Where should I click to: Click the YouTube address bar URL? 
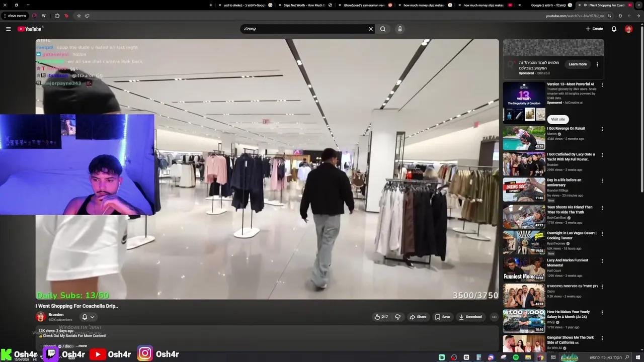[575, 16]
